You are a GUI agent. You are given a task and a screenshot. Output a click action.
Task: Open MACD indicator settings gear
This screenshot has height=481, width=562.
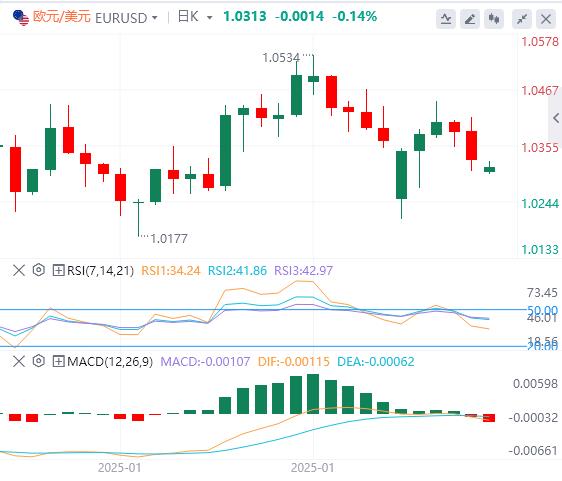coord(39,361)
